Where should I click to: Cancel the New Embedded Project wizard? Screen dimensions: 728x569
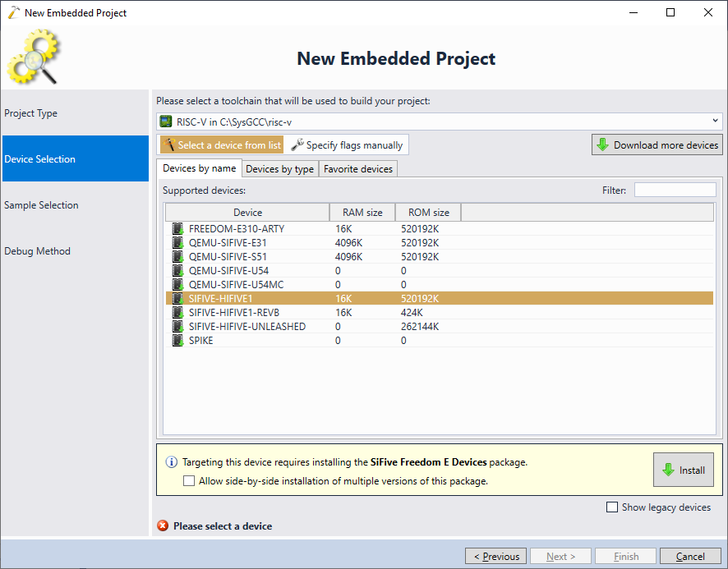pyautogui.click(x=690, y=556)
